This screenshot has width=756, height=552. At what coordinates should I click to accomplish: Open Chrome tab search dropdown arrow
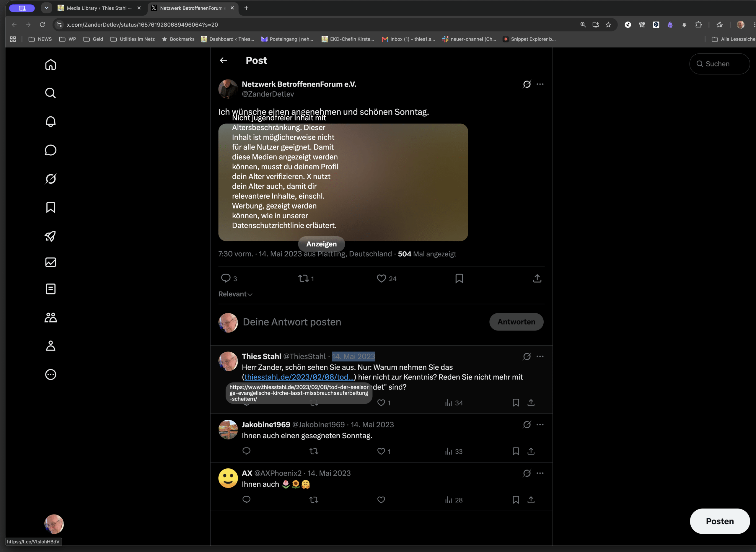[x=46, y=8]
